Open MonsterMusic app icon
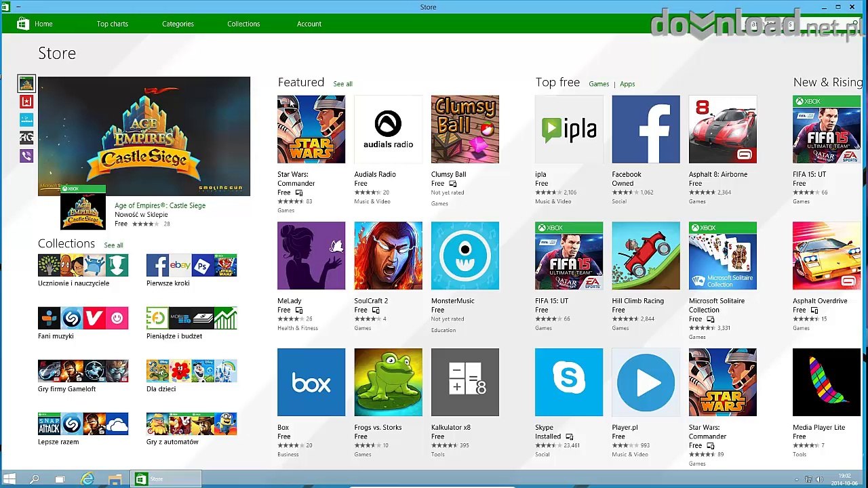The image size is (868, 488). point(465,256)
